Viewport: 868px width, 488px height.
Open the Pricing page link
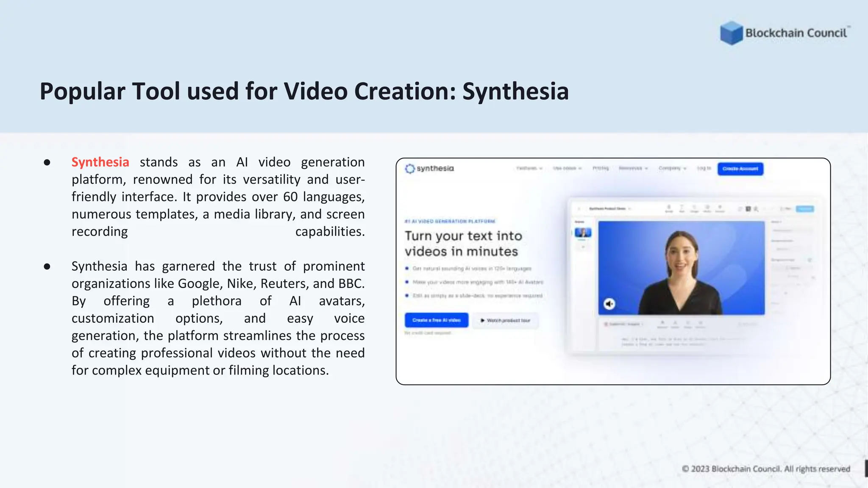tap(601, 168)
